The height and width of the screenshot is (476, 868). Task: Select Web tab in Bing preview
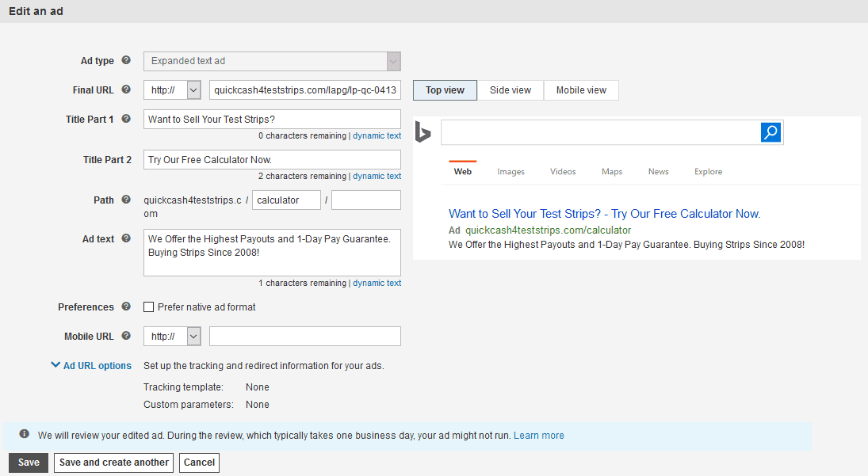click(x=463, y=171)
